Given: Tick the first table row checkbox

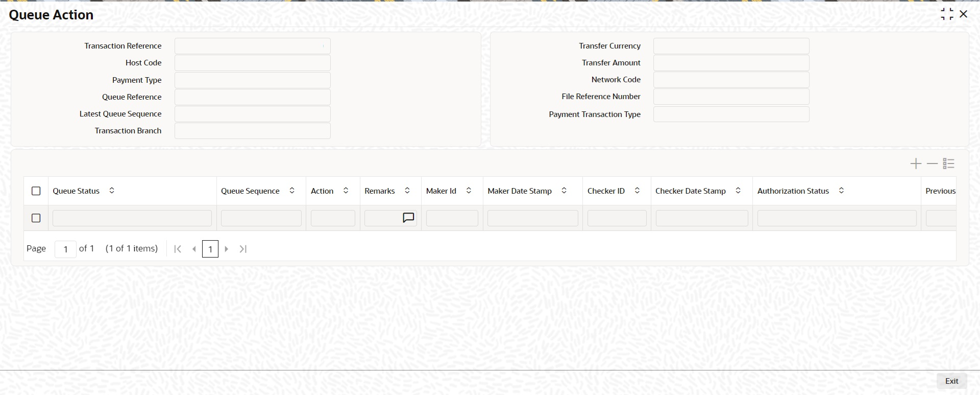Looking at the screenshot, I should [x=36, y=218].
